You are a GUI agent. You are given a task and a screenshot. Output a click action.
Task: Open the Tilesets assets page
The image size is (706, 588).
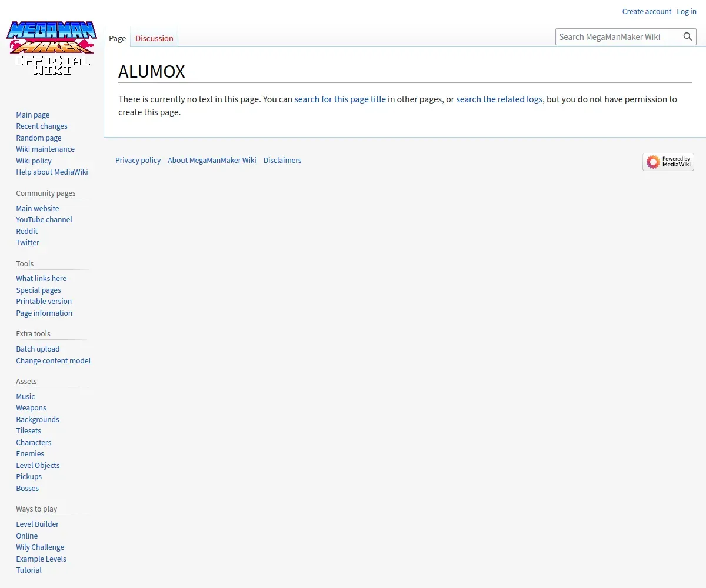28,430
